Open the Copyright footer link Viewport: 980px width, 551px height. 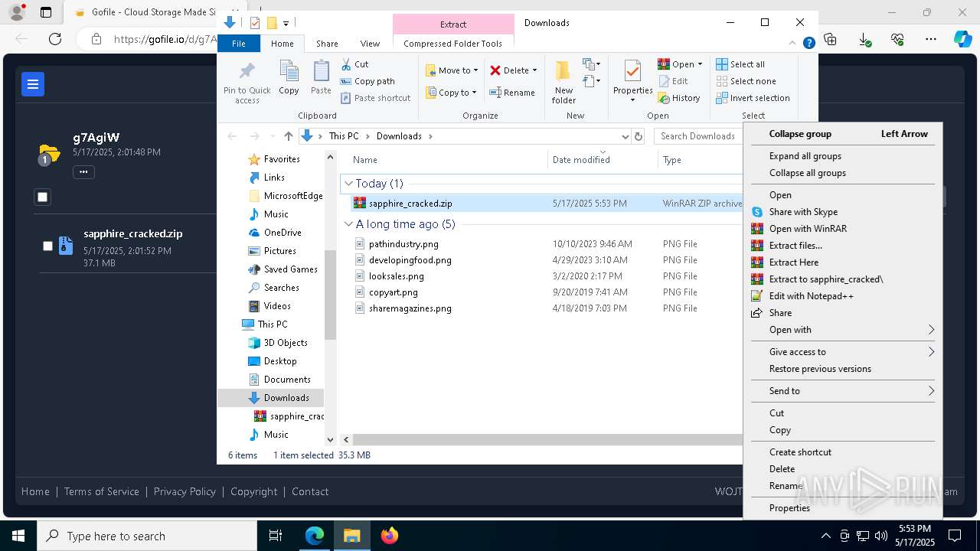coord(253,491)
